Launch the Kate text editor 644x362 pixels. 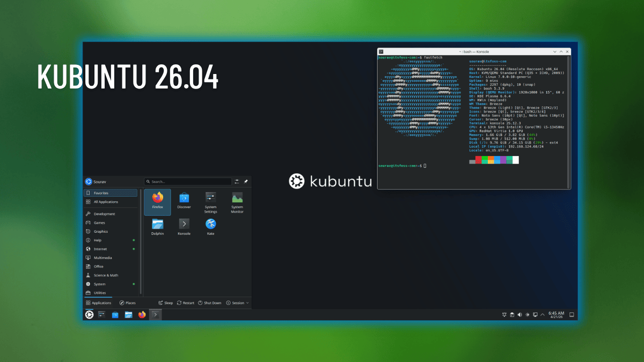[210, 227]
